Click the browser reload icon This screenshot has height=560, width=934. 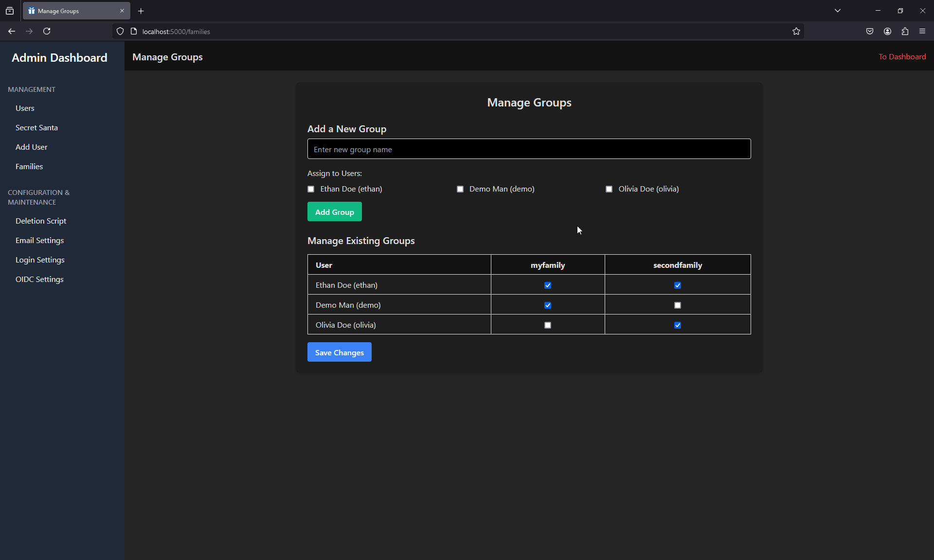point(47,31)
